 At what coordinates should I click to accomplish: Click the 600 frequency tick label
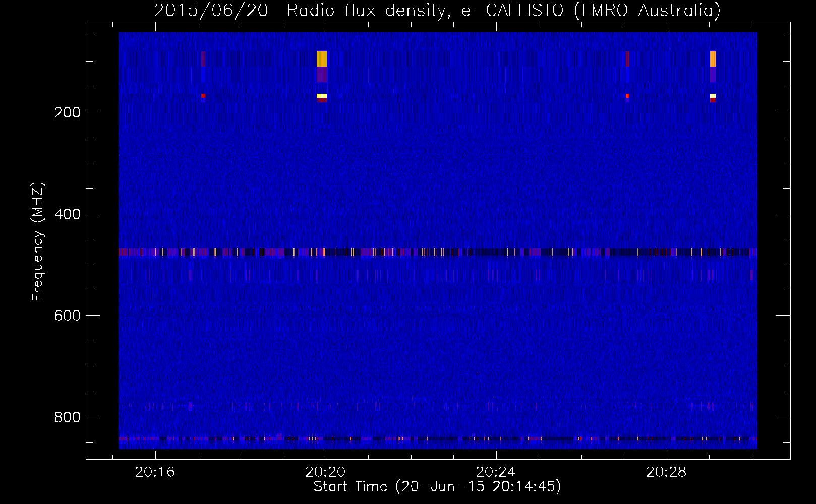68,316
